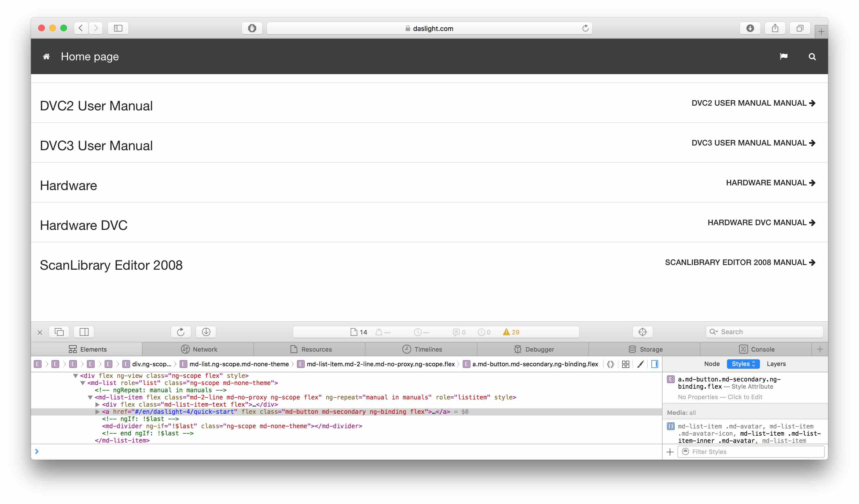Click the privacy shield icon
This screenshot has width=859, height=504.
tap(252, 28)
